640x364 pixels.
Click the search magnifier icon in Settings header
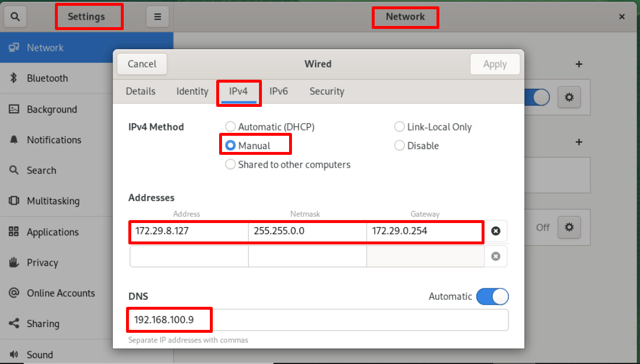[15, 17]
